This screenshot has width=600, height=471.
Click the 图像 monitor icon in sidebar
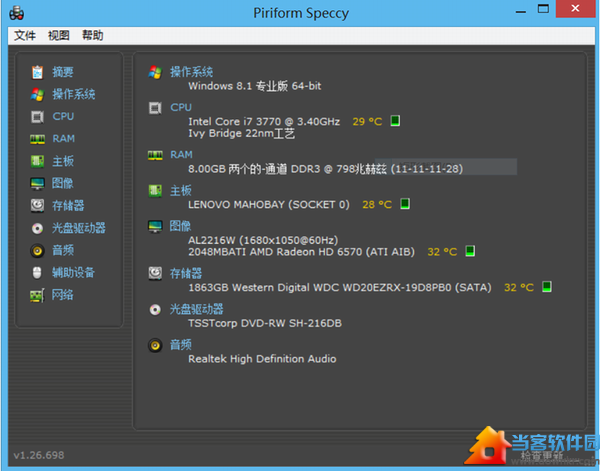pyautogui.click(x=38, y=183)
